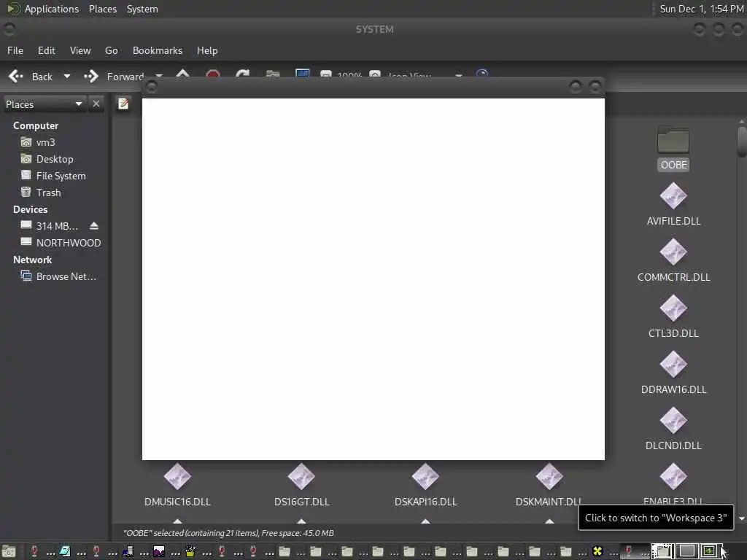Toggle the location bar edit icon

tap(123, 104)
